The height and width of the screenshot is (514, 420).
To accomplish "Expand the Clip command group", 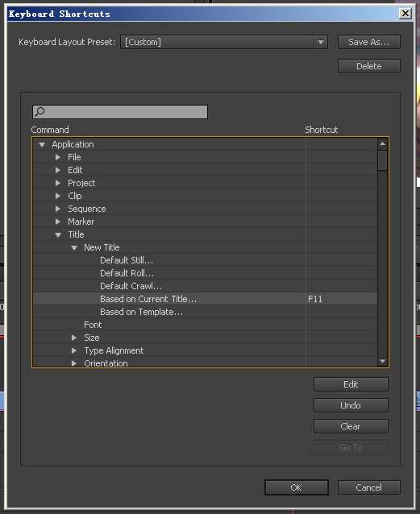I will pos(58,196).
